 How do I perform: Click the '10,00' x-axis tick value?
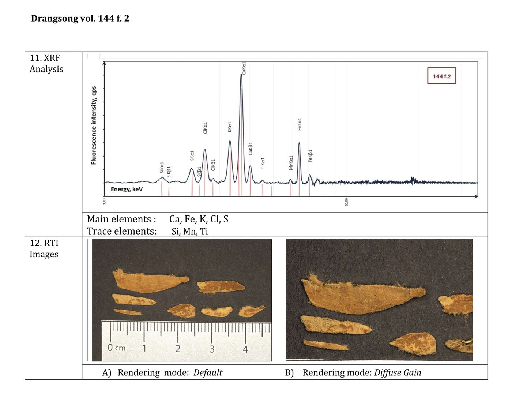pyautogui.click(x=346, y=202)
